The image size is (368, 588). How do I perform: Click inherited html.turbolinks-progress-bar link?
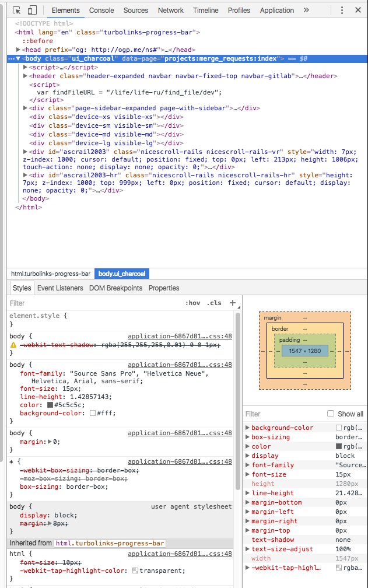(110, 543)
